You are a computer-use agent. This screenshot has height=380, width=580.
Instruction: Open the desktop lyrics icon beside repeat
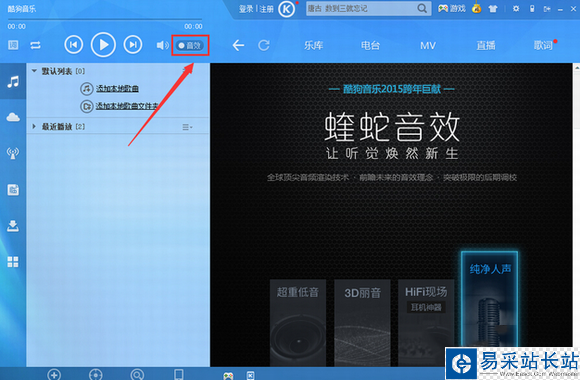pos(13,45)
